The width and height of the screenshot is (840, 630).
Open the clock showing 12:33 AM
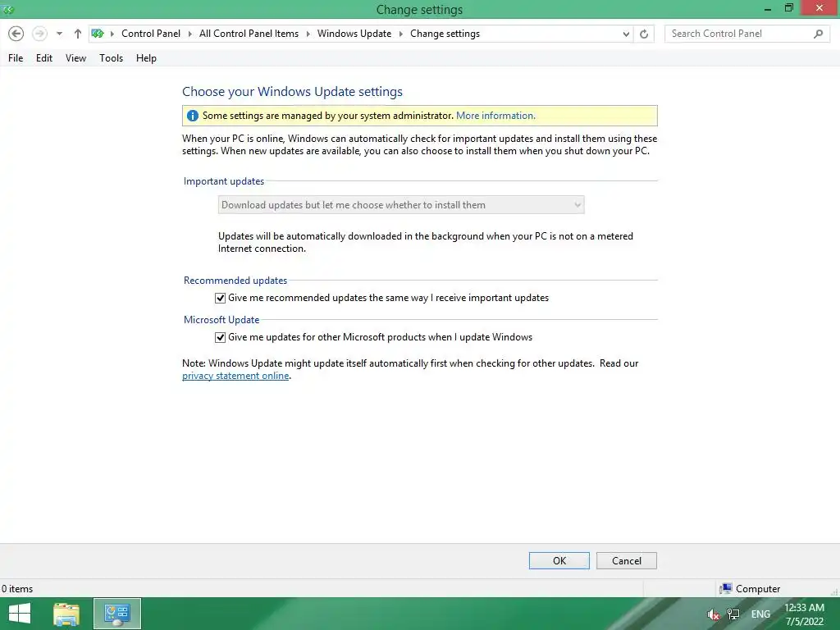(804, 614)
